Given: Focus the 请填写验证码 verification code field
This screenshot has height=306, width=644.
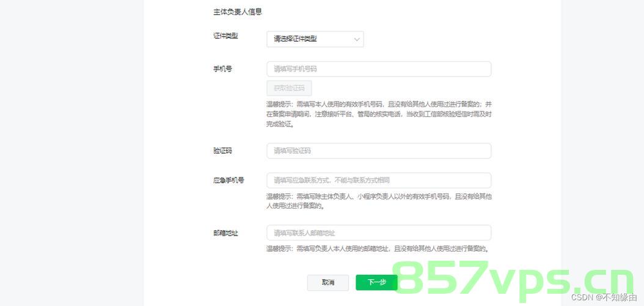Looking at the screenshot, I should [379, 151].
